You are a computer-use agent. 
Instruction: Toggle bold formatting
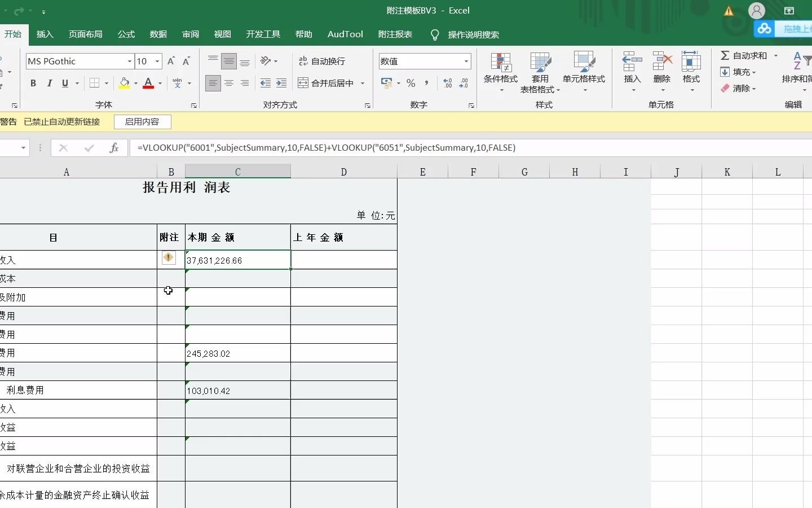click(33, 84)
